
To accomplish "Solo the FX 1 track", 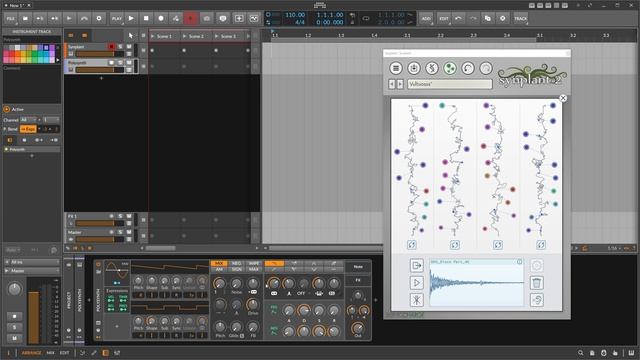I will [120, 216].
